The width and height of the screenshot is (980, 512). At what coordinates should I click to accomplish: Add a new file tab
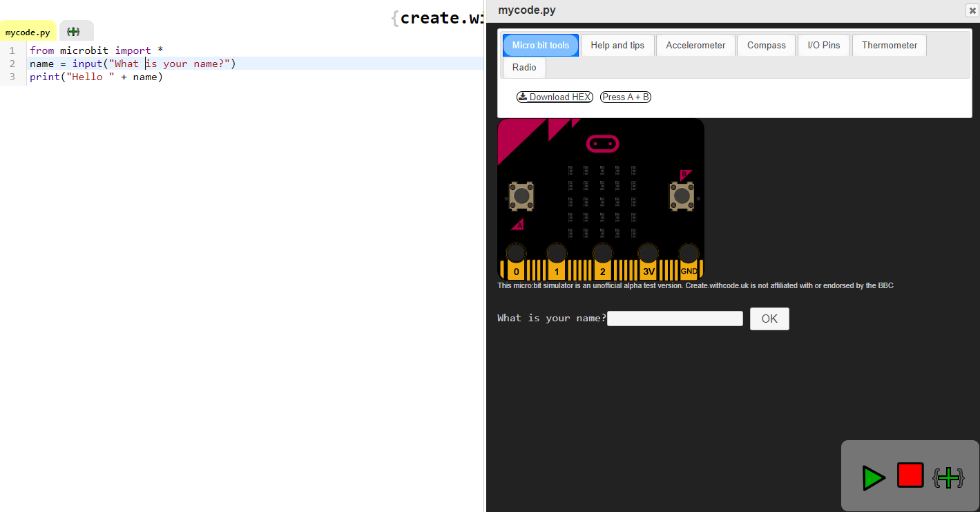(74, 32)
